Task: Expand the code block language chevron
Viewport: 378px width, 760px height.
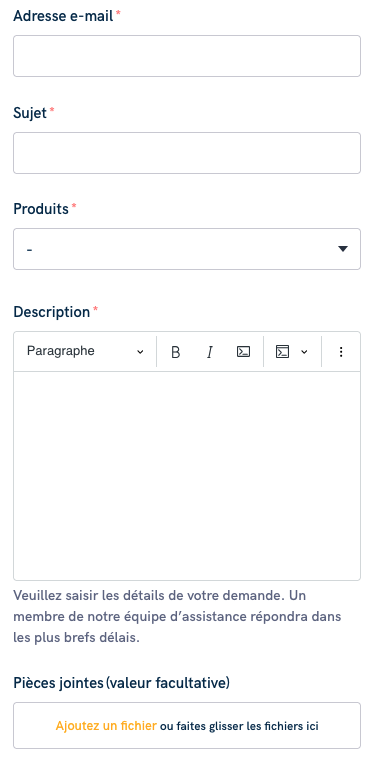Action: [x=304, y=352]
